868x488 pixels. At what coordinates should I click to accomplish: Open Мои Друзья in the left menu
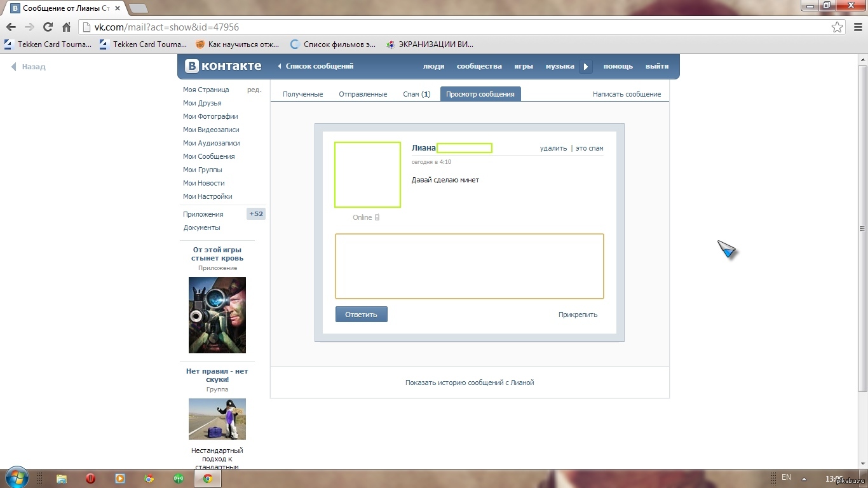202,103
